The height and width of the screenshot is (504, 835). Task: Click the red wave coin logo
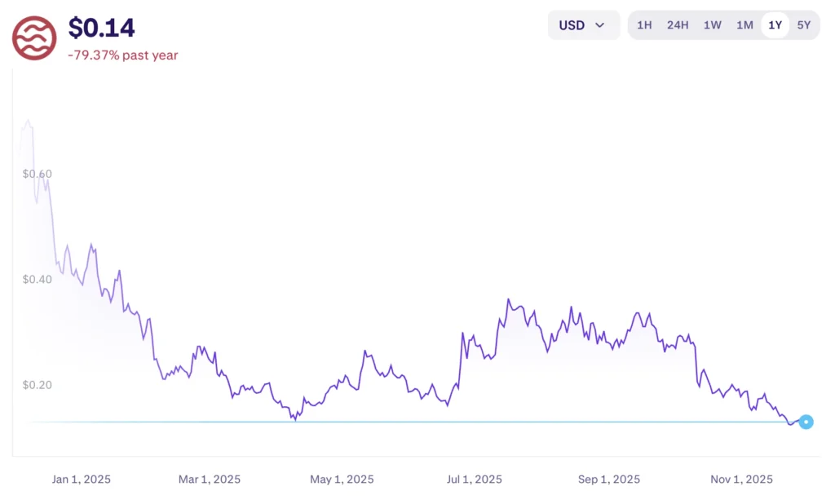click(x=34, y=38)
